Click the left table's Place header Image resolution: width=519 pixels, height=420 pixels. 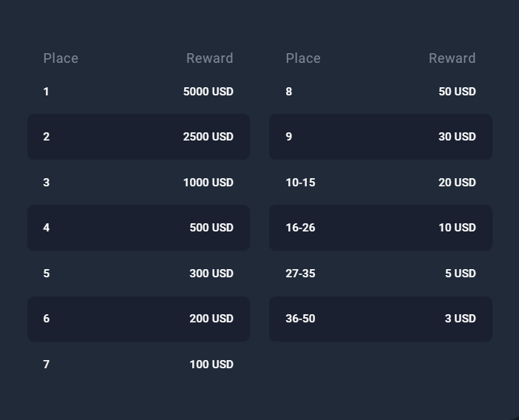tap(61, 58)
